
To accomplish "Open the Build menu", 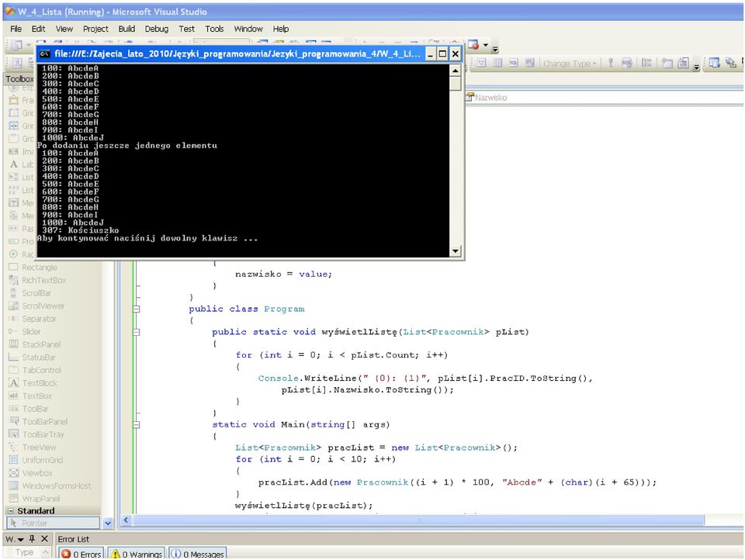I will (126, 29).
